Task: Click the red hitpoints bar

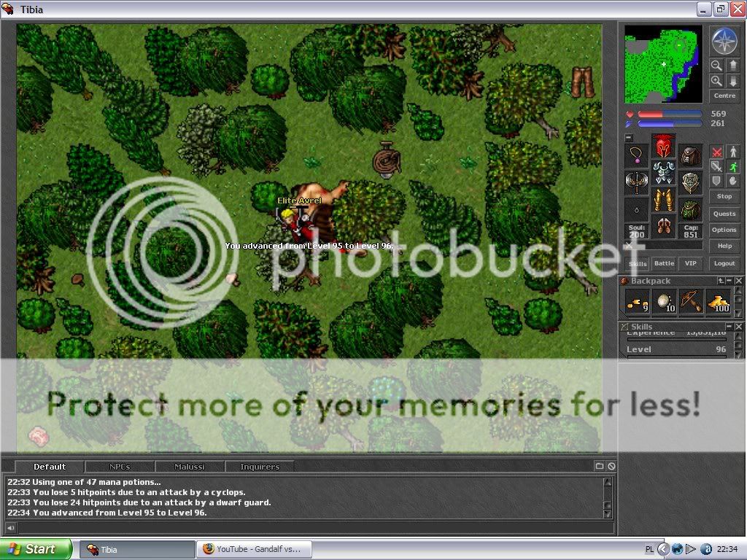Action: point(670,114)
